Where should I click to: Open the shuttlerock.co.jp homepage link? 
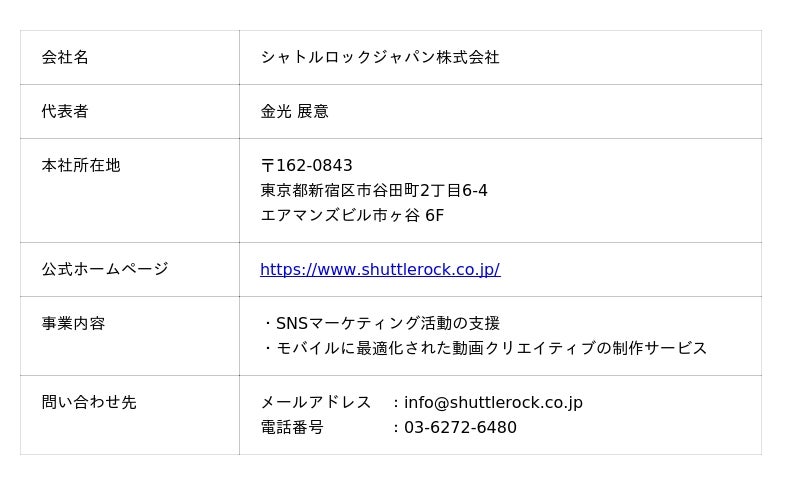(380, 269)
